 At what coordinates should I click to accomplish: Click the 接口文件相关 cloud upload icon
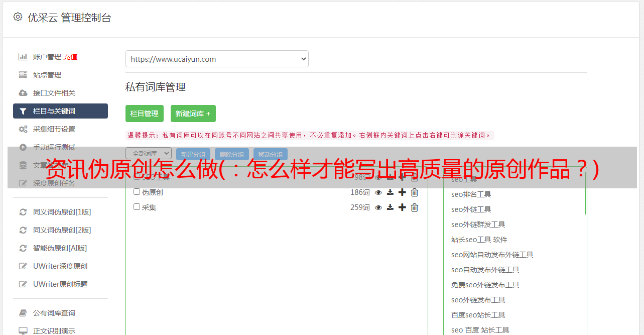click(23, 93)
